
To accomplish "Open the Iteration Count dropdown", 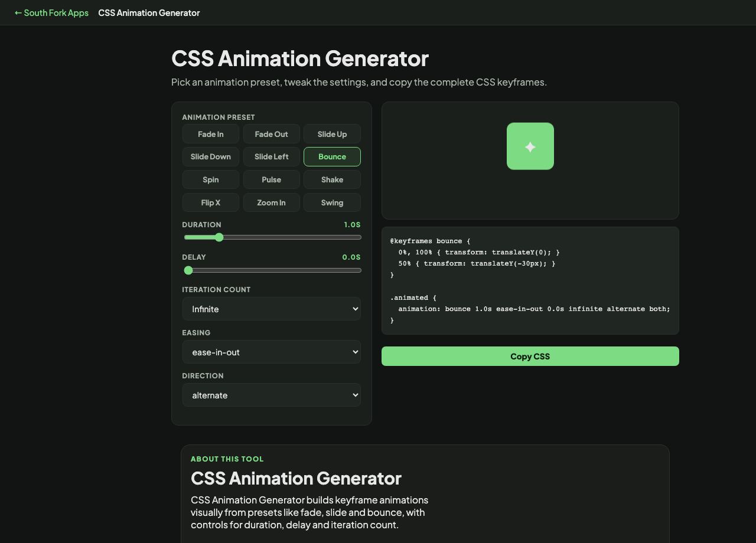I will coord(272,309).
